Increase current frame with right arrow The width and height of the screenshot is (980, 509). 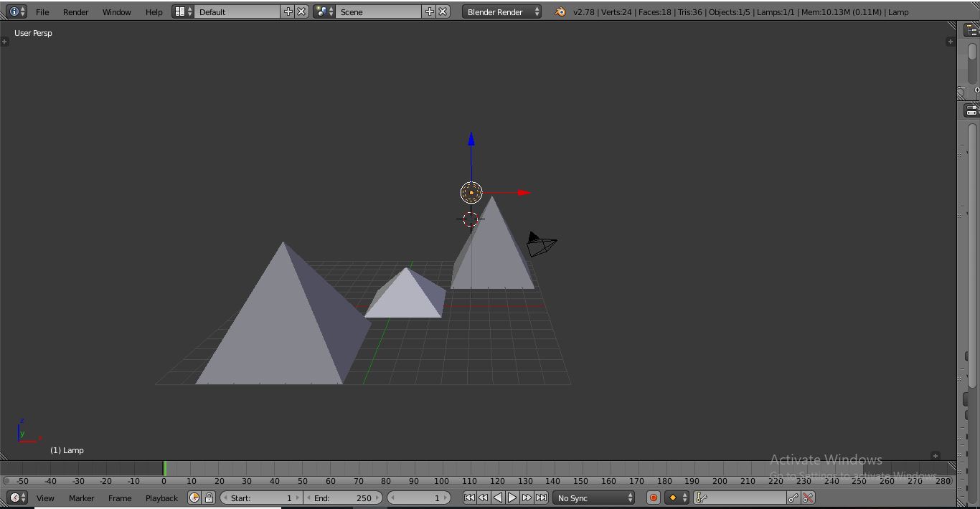tap(445, 498)
